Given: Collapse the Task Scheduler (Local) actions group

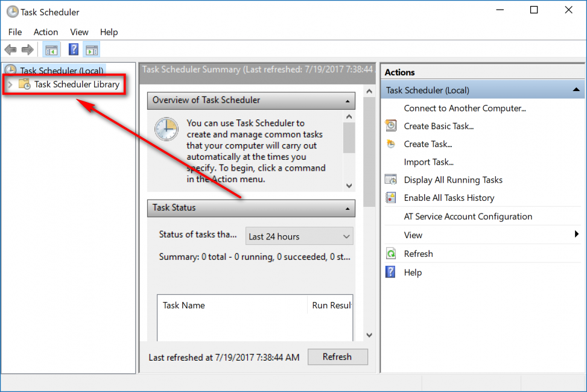Looking at the screenshot, I should pyautogui.click(x=576, y=90).
